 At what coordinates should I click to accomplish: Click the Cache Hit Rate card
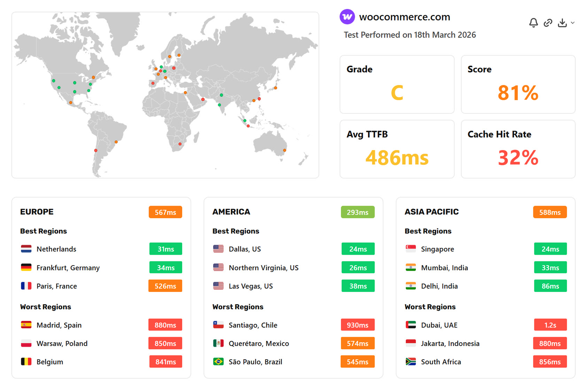click(x=518, y=149)
